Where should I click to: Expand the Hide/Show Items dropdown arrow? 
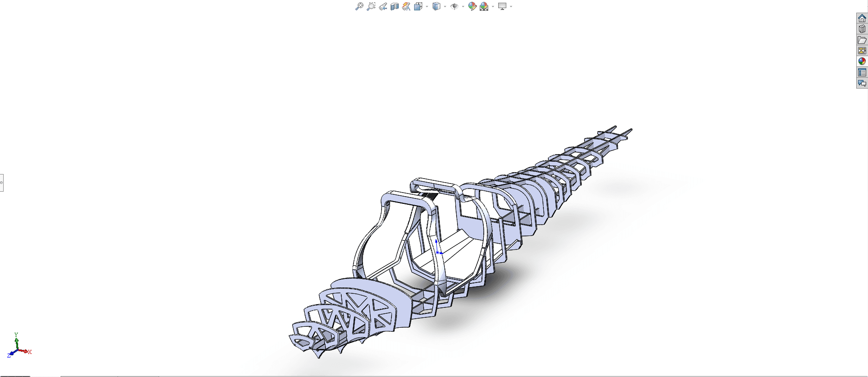coord(463,6)
